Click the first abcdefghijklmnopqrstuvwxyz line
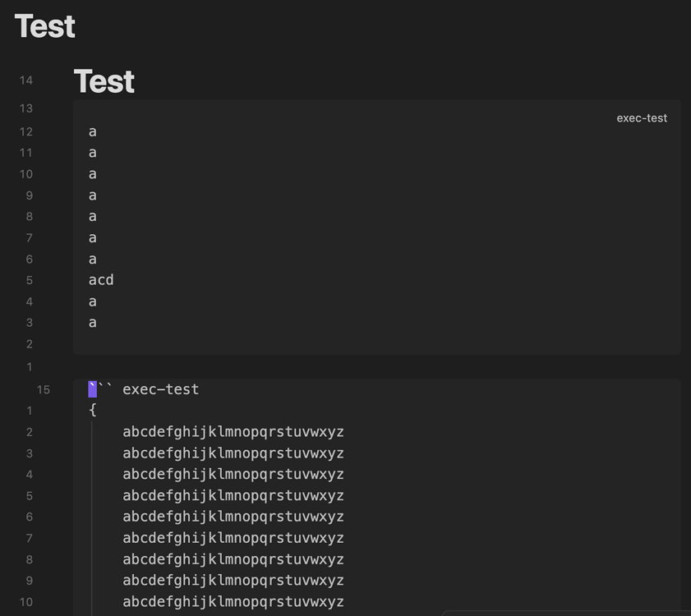Screen dimensions: 691x616 (x=233, y=432)
